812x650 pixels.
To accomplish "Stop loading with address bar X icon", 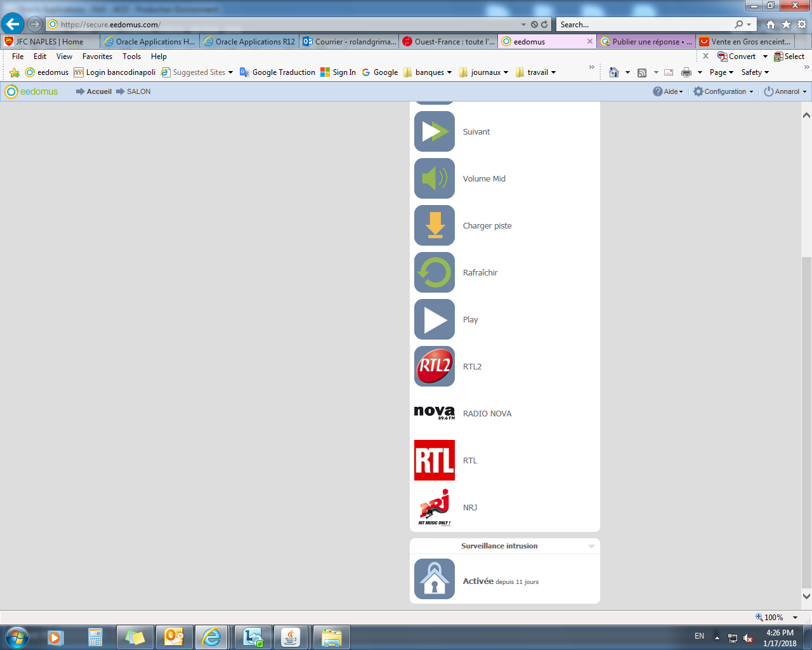I will pos(534,24).
